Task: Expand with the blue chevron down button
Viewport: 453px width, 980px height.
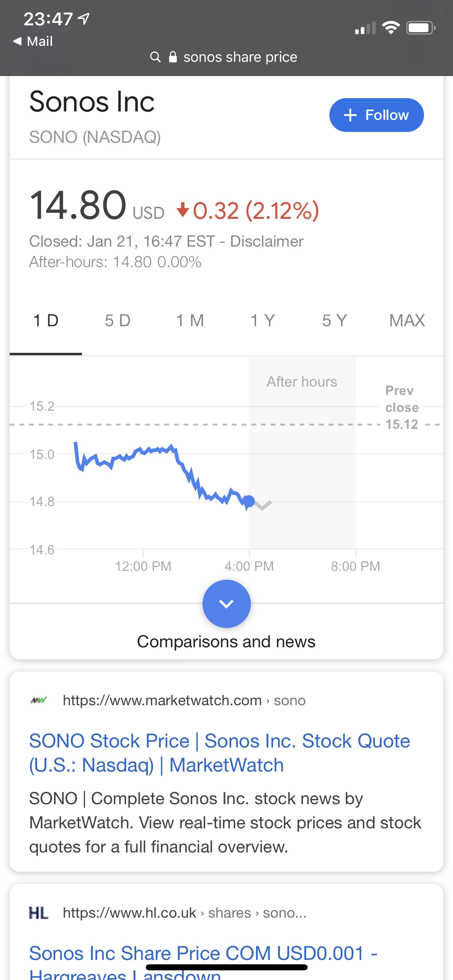Action: pyautogui.click(x=226, y=603)
